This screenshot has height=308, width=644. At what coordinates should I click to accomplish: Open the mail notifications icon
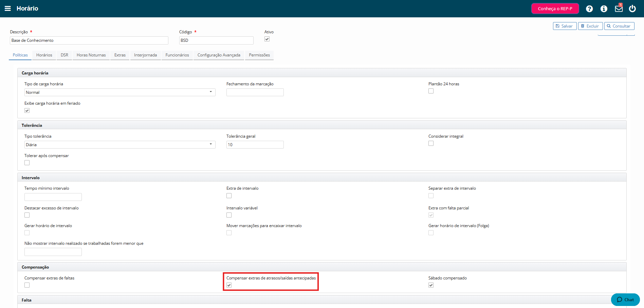point(619,8)
